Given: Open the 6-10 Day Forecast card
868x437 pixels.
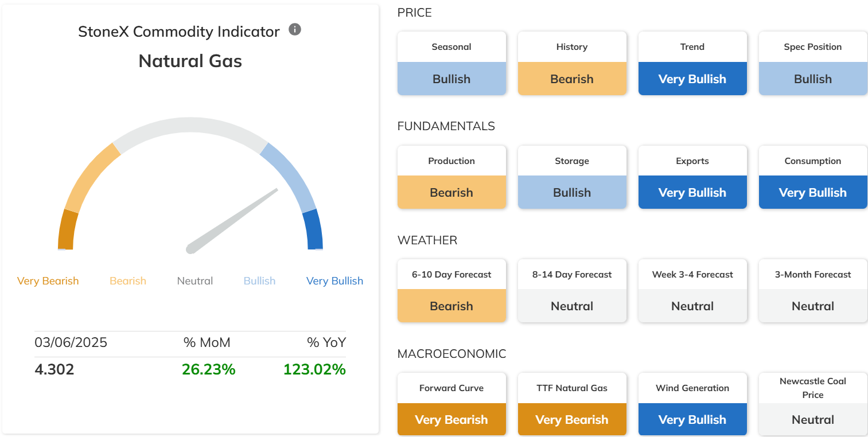Looking at the screenshot, I should click(x=451, y=290).
